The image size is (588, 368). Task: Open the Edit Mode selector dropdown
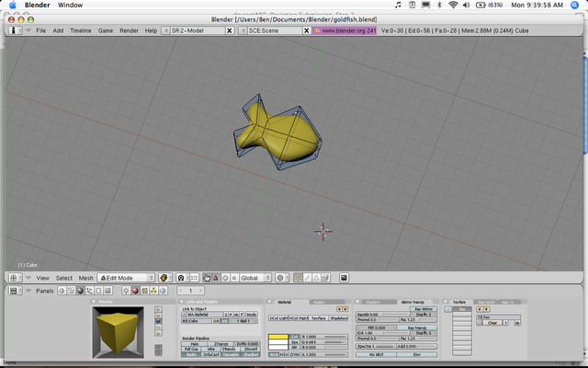click(125, 278)
